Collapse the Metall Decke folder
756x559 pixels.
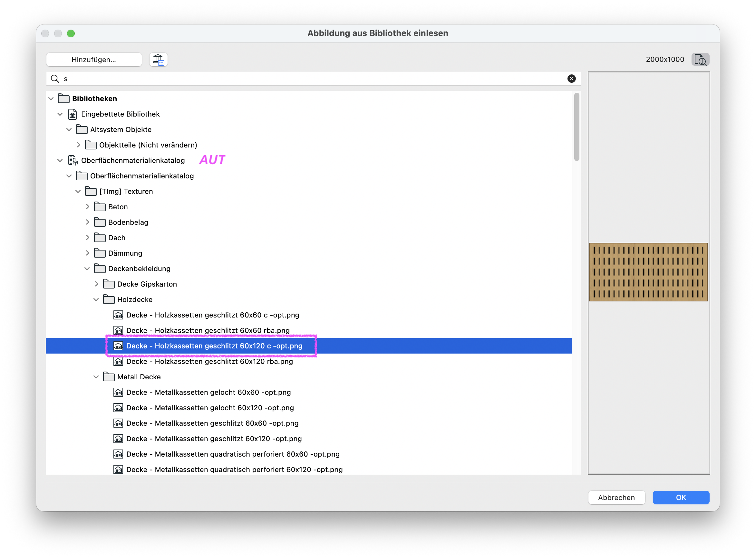96,377
